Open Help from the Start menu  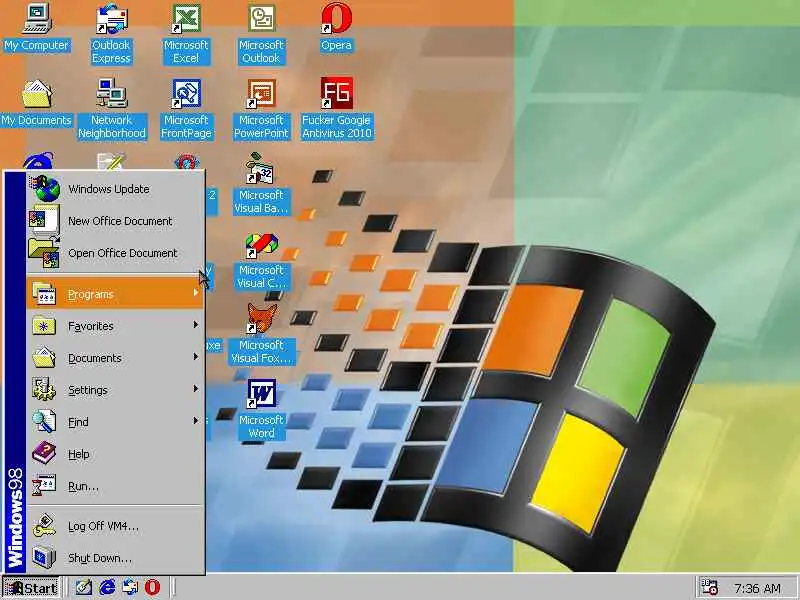pyautogui.click(x=115, y=454)
